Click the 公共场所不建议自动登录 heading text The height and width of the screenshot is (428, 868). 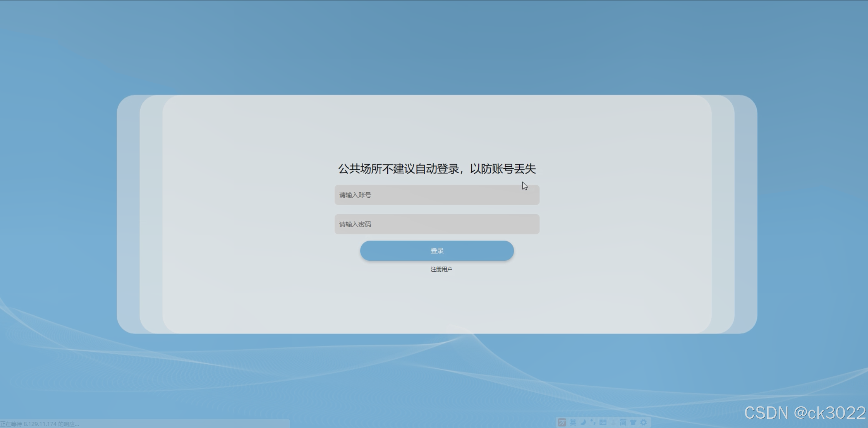pyautogui.click(x=436, y=169)
